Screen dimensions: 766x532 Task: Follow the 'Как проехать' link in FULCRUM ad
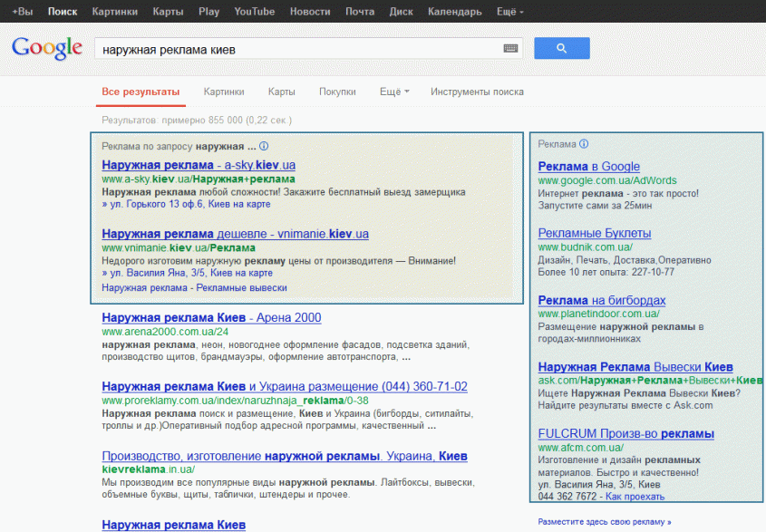point(637,496)
